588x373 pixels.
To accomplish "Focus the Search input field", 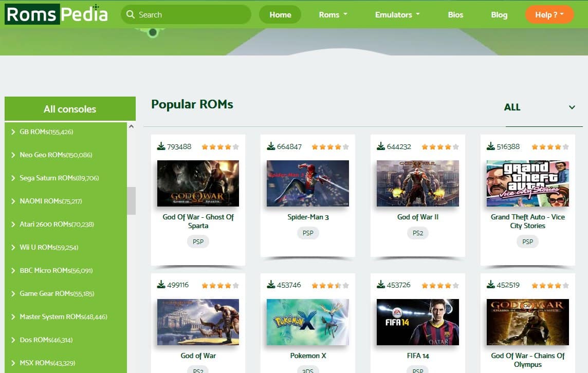I will click(x=186, y=14).
